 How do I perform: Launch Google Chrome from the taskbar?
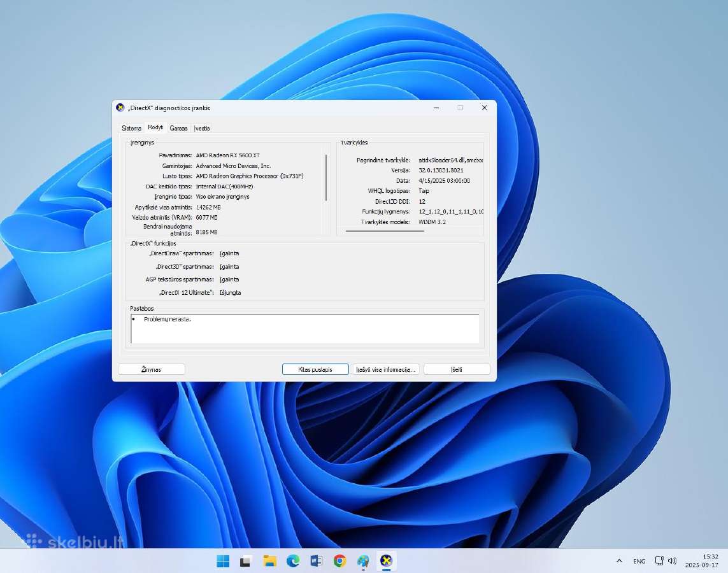pyautogui.click(x=339, y=561)
